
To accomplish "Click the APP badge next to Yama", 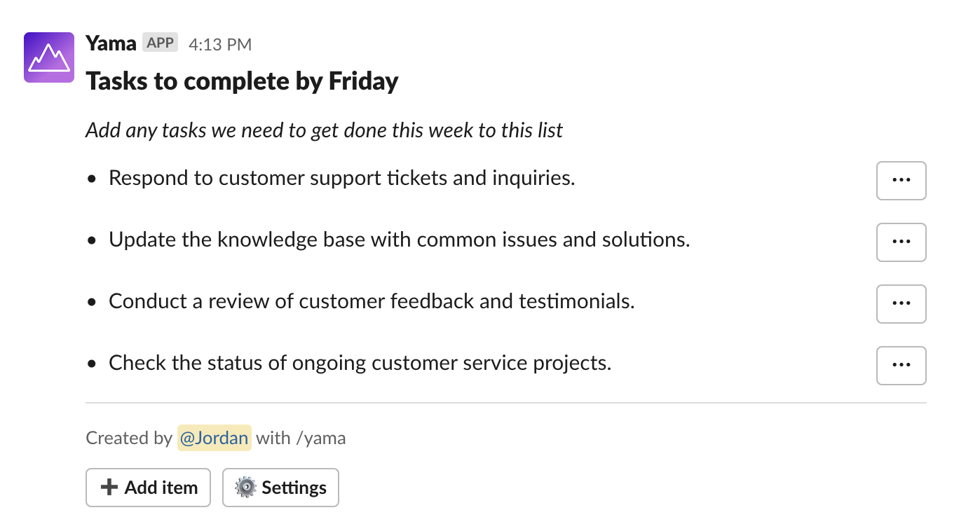I will tap(160, 42).
